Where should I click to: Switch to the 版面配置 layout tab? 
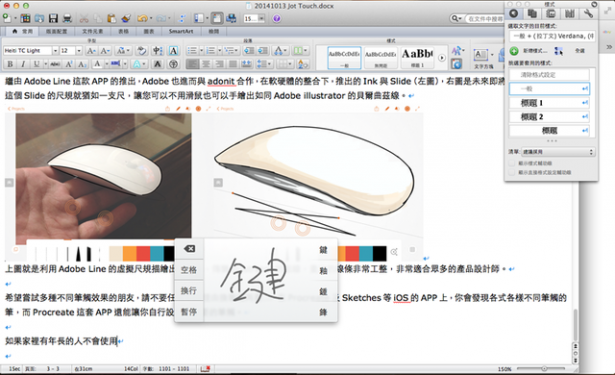point(56,31)
